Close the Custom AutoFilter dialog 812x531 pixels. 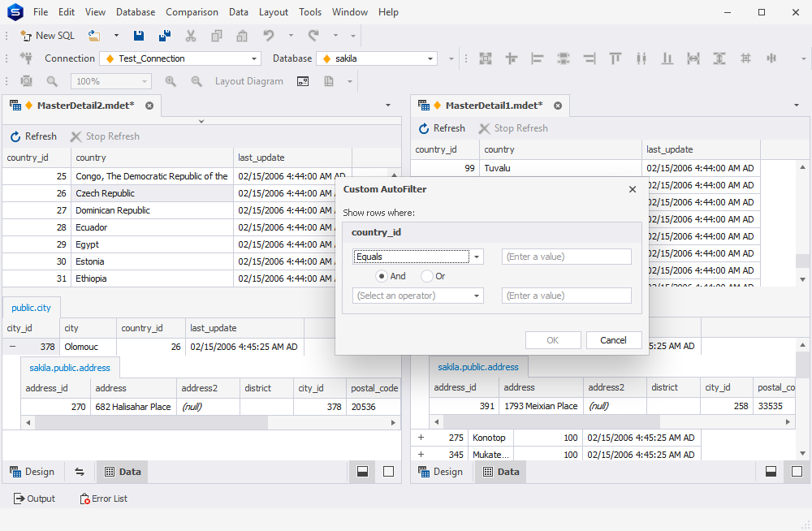click(x=633, y=190)
